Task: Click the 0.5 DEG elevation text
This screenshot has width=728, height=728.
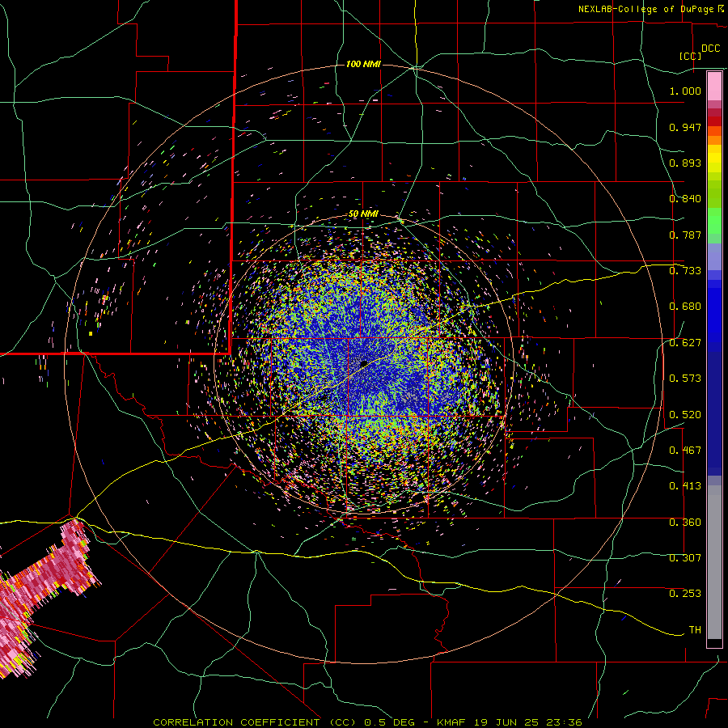Action: tap(388, 722)
